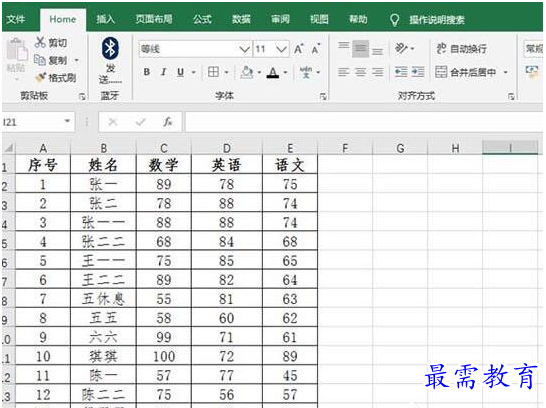Click Merge and Center (合并后居中)

pyautogui.click(x=466, y=72)
